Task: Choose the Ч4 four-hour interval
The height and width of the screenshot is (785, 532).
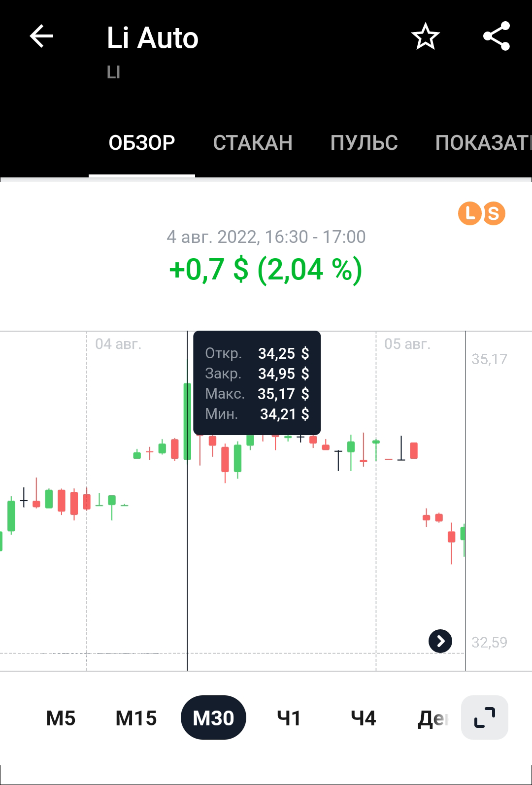Action: coord(364,718)
